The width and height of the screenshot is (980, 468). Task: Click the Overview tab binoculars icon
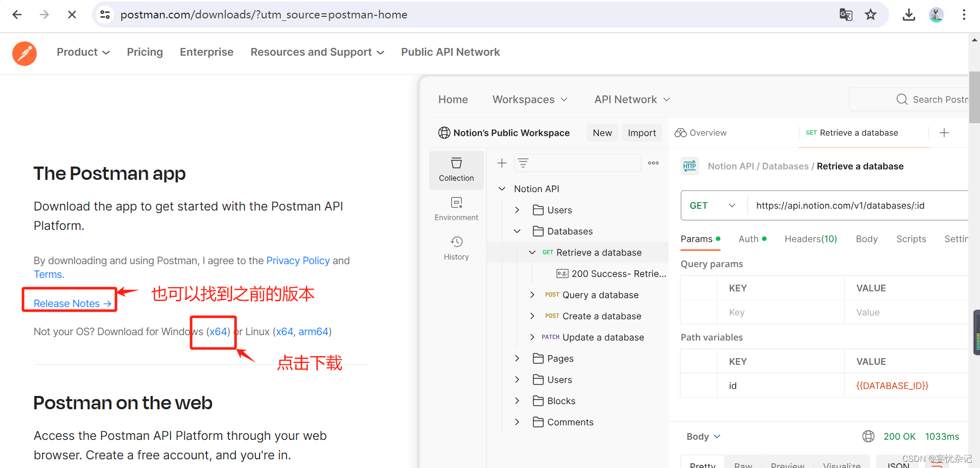(x=680, y=133)
